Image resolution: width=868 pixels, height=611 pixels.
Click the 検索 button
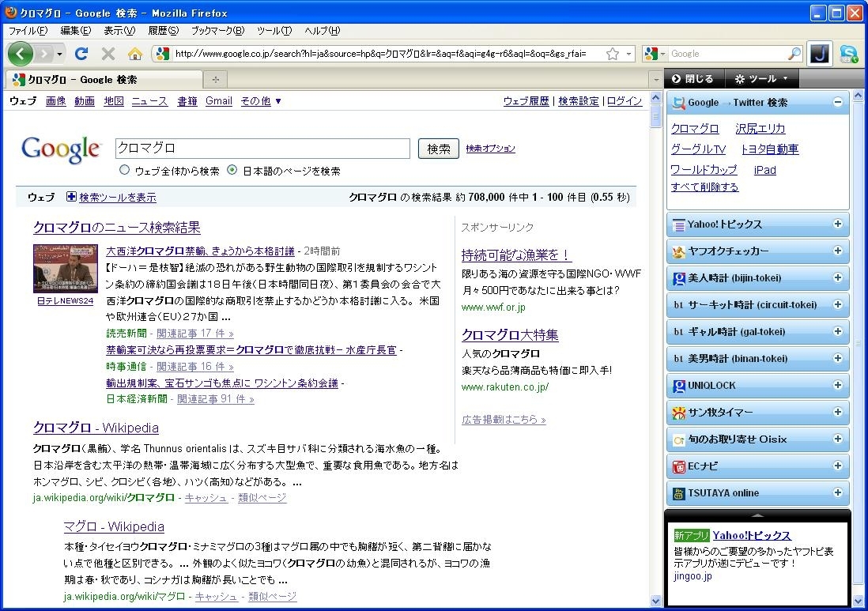pyautogui.click(x=439, y=149)
